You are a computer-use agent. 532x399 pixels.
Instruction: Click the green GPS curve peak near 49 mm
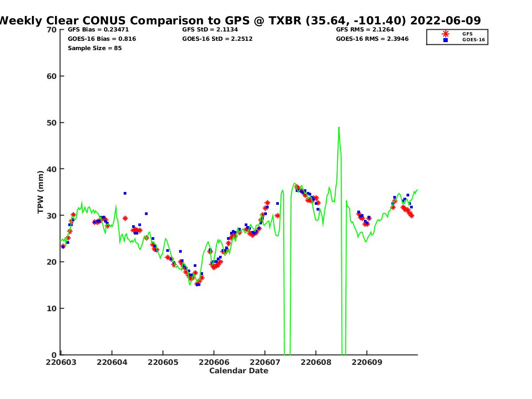[x=339, y=128]
